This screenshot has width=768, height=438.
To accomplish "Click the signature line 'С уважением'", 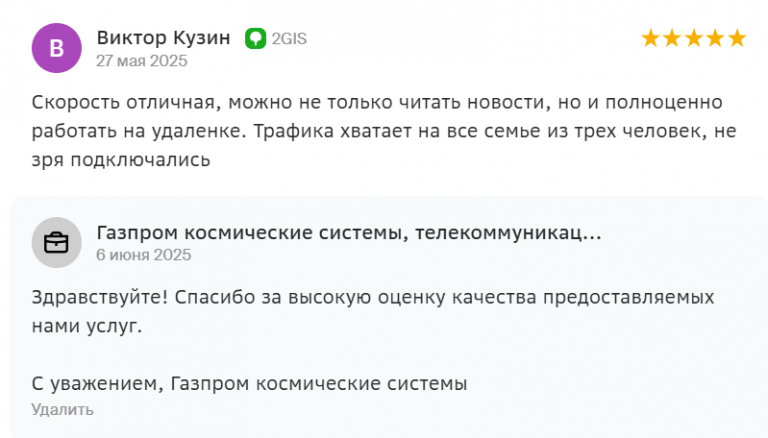I will click(x=249, y=383).
